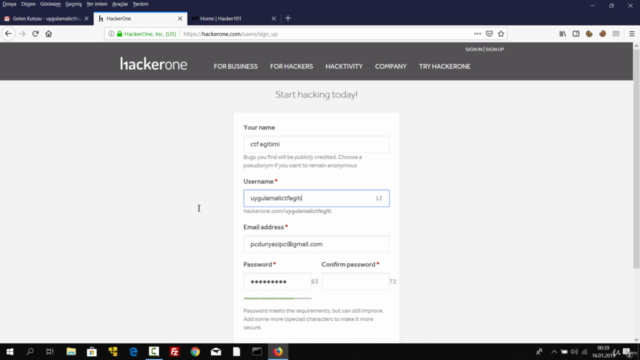
Task: Click into the Username field
Action: [x=316, y=198]
